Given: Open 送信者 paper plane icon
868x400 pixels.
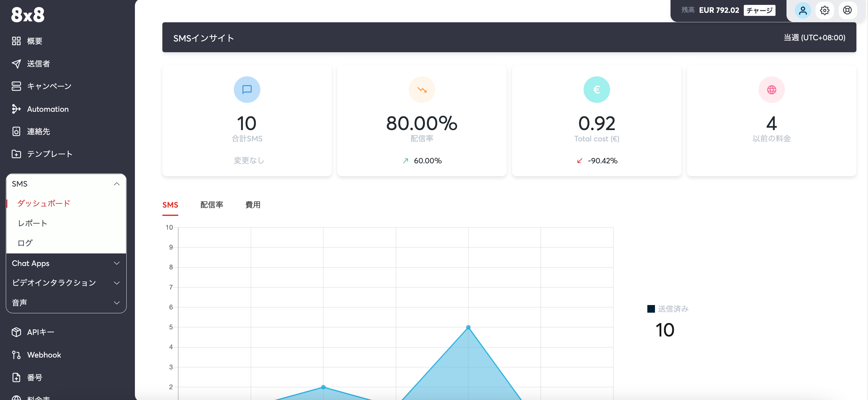Looking at the screenshot, I should pos(16,64).
